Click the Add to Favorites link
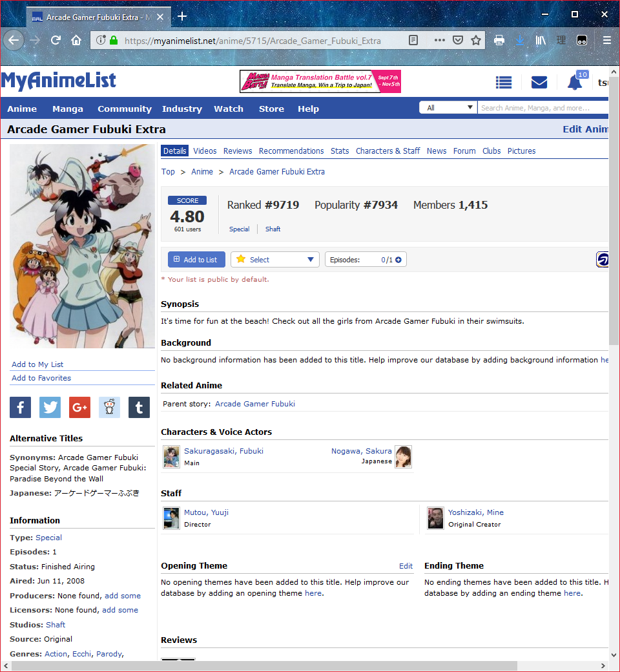Image resolution: width=620 pixels, height=672 pixels. click(x=41, y=378)
